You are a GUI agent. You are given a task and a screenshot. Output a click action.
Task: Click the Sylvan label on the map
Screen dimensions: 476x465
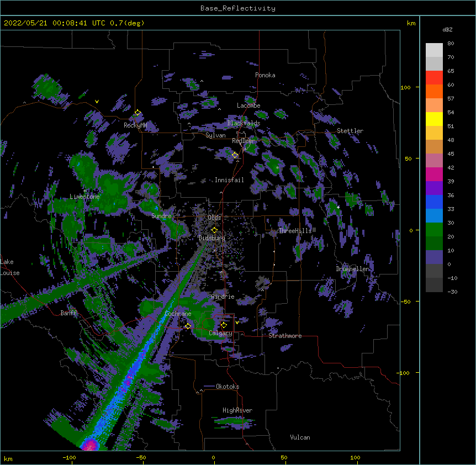tap(215, 135)
